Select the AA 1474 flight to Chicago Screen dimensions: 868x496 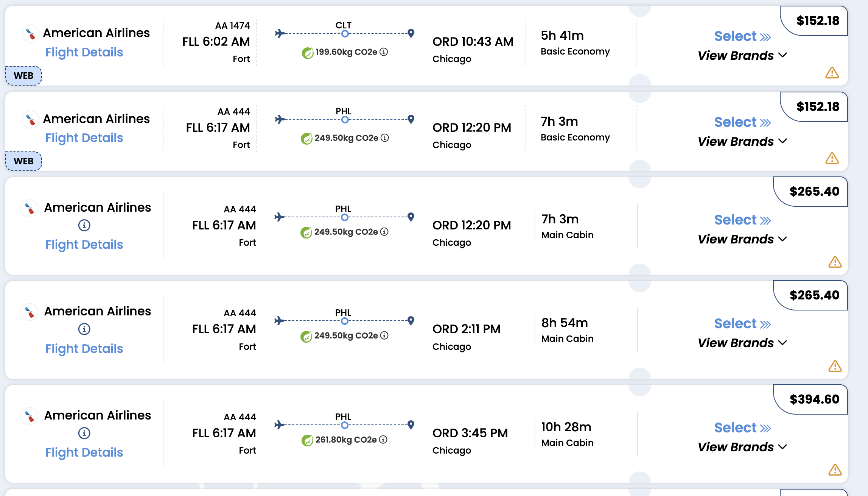tap(742, 36)
